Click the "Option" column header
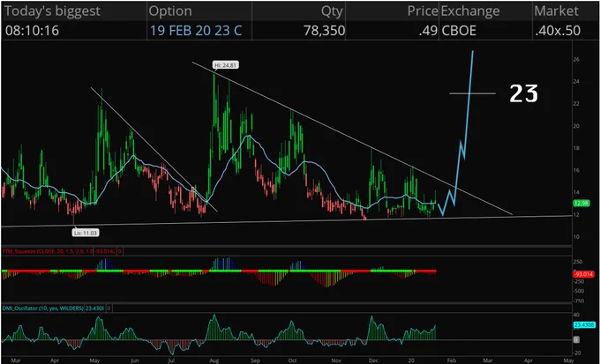 point(170,11)
